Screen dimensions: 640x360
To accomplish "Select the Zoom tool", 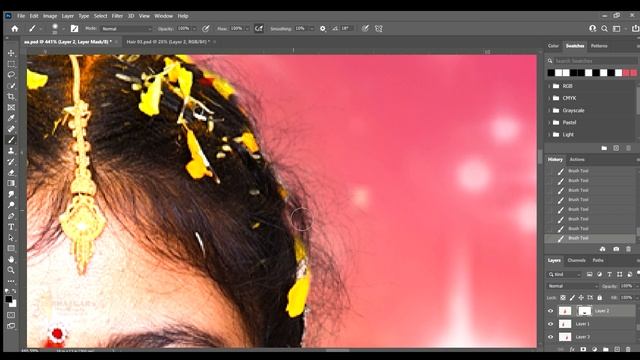I will [11, 270].
